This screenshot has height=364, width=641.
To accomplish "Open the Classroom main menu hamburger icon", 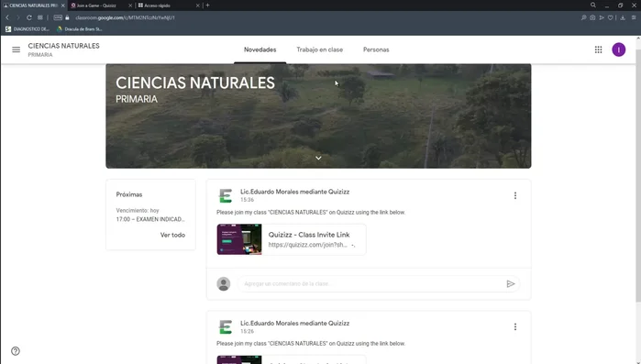I will [16, 50].
